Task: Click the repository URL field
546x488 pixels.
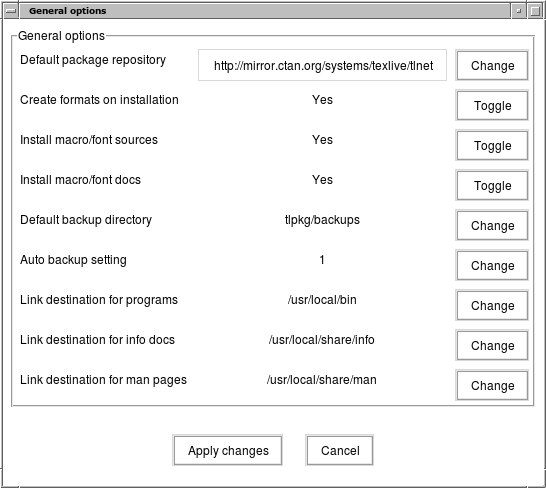Action: pyautogui.click(x=322, y=65)
